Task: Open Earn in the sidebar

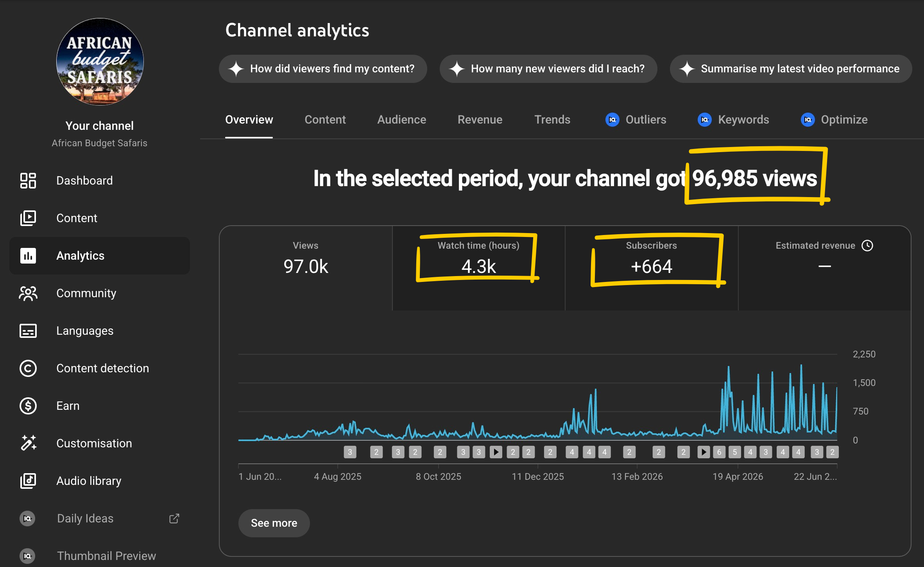Action: point(100,406)
